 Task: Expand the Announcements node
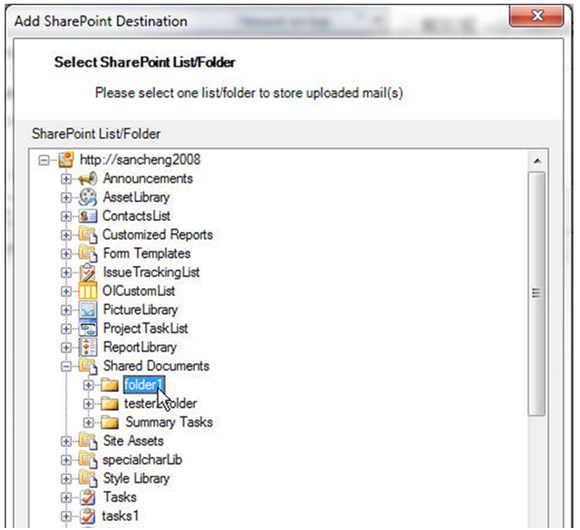[x=66, y=179]
